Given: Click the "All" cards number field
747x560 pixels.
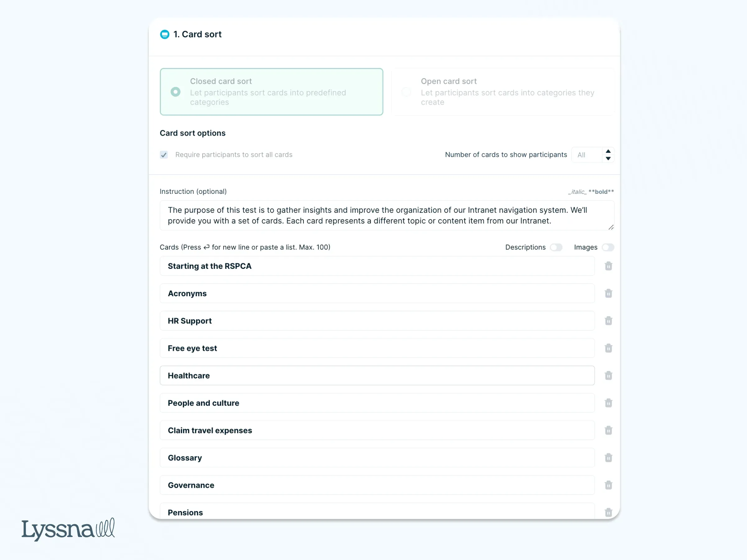Looking at the screenshot, I should pyautogui.click(x=588, y=155).
